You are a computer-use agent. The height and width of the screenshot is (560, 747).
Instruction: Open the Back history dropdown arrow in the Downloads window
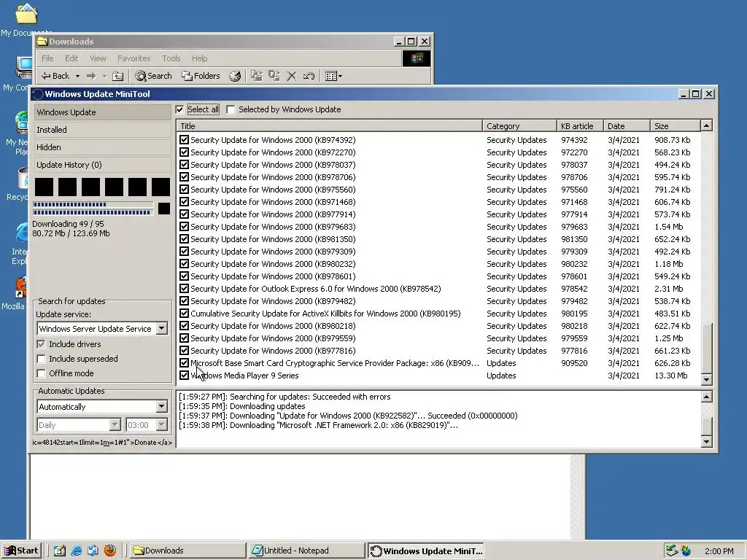tap(77, 76)
